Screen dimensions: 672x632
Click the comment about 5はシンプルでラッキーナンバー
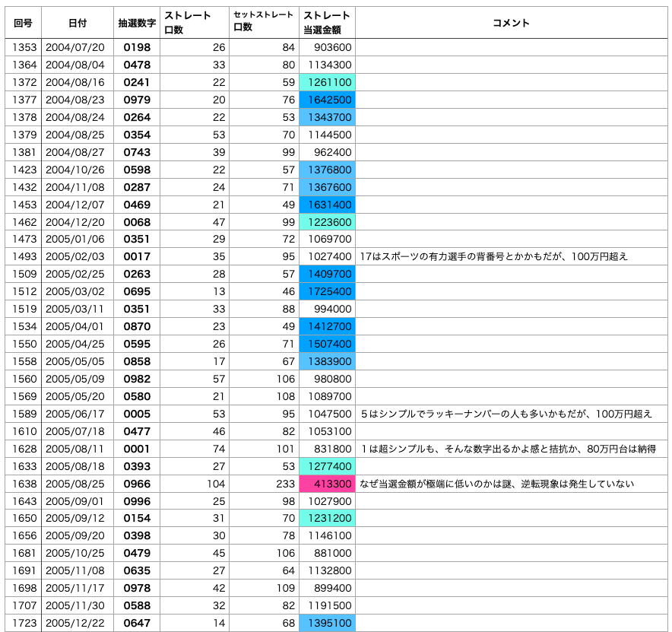[506, 414]
